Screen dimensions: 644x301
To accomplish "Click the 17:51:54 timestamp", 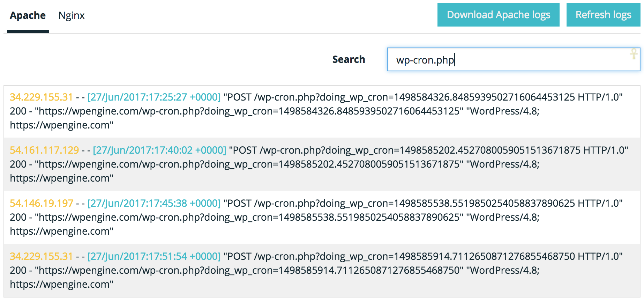I will 154,256.
